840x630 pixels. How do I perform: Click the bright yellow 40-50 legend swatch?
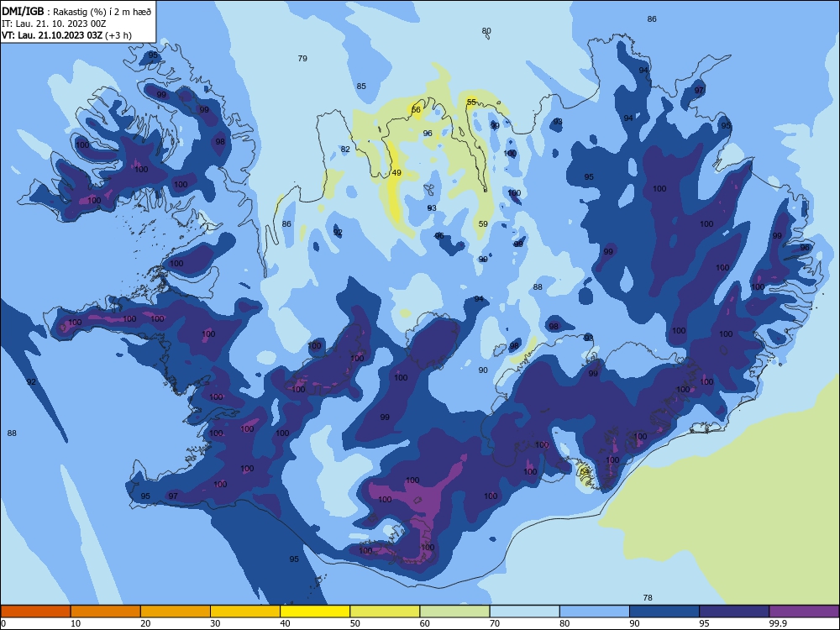[315, 612]
